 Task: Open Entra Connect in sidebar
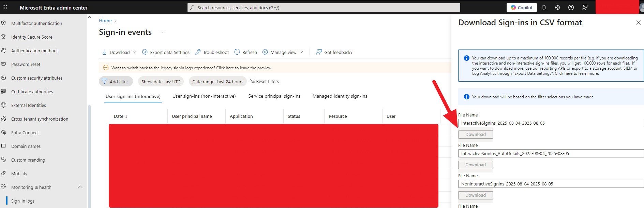point(25,133)
